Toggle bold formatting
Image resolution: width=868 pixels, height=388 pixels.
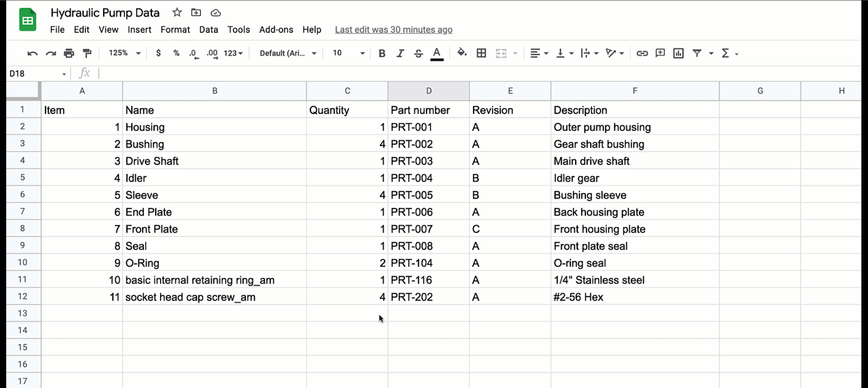(x=382, y=53)
